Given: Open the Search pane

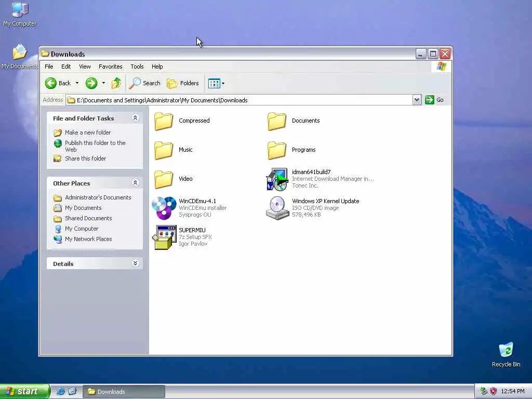Looking at the screenshot, I should click(145, 83).
